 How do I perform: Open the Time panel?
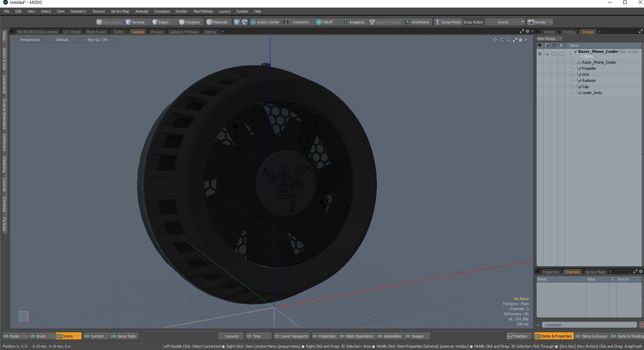258,336
